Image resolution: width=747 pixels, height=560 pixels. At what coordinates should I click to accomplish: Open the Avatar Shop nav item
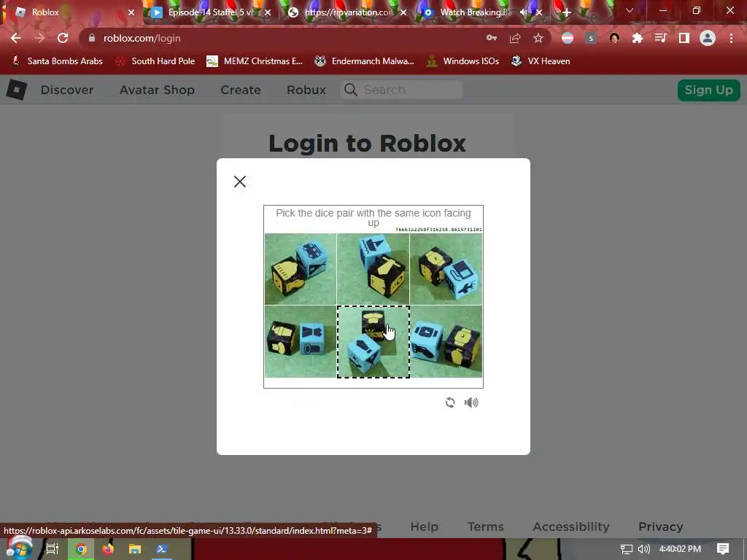pos(157,90)
